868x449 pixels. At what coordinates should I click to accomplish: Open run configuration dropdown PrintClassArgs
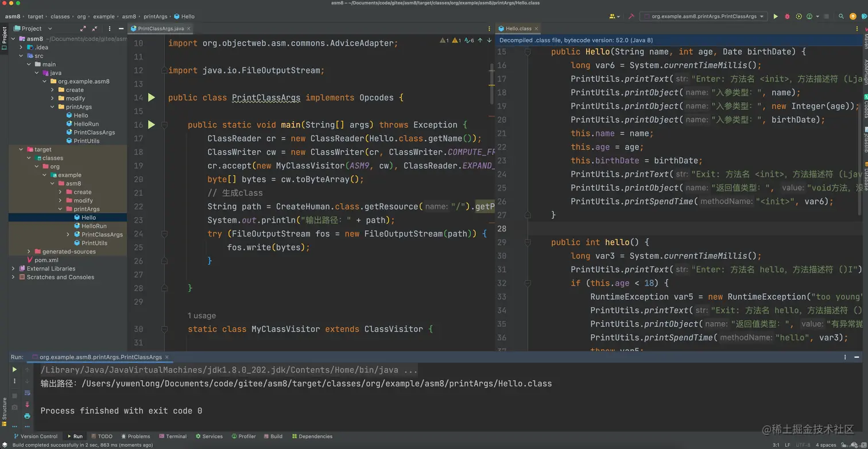[704, 17]
